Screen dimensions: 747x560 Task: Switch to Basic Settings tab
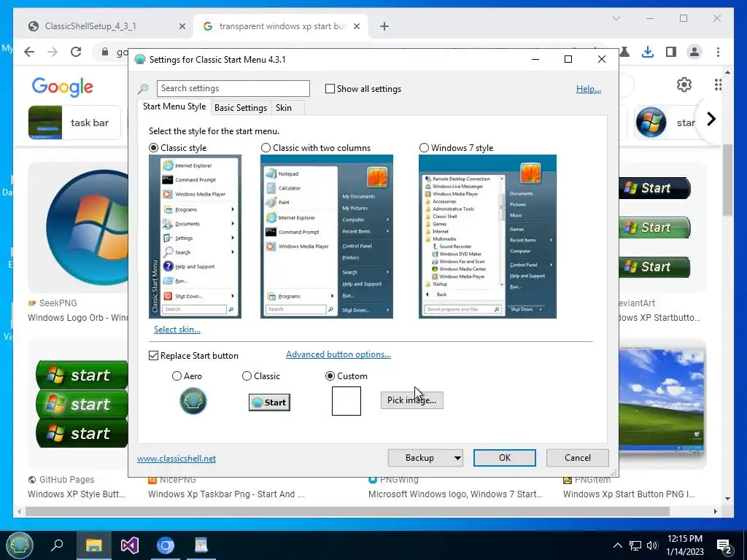point(241,108)
